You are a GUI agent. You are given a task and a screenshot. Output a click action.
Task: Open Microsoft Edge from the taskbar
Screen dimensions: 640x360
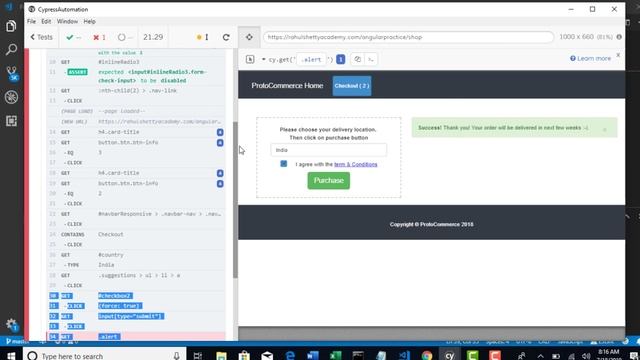[290, 356]
